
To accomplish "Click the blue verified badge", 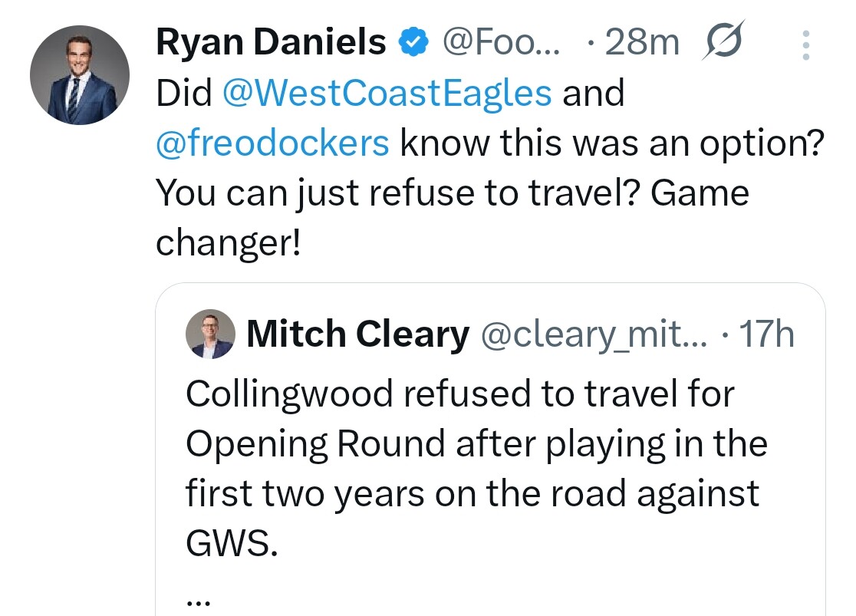I will coord(413,43).
